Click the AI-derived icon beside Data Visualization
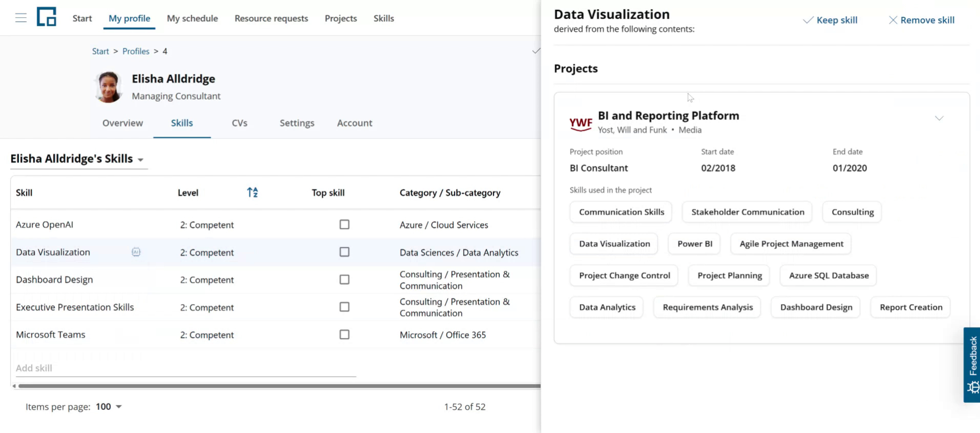The image size is (980, 433). pyautogui.click(x=136, y=252)
